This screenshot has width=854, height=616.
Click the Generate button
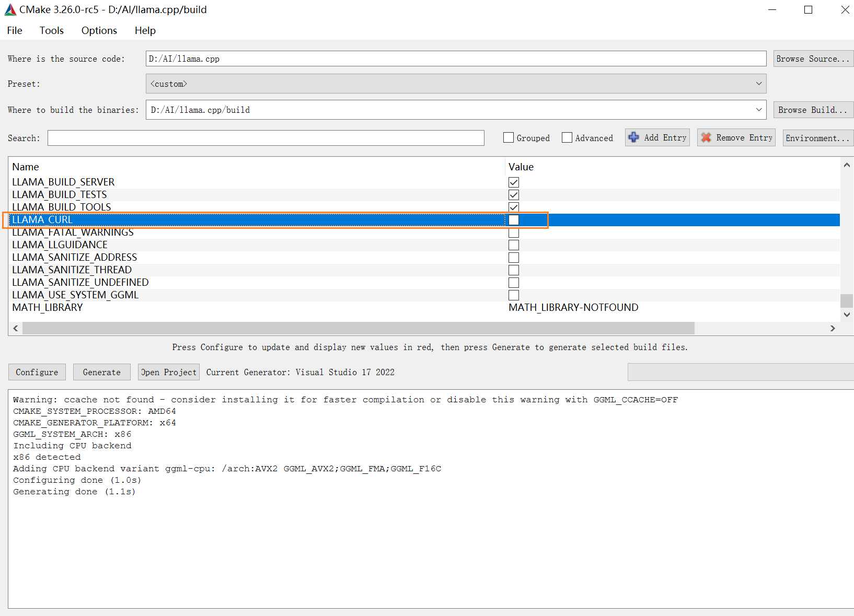[101, 372]
